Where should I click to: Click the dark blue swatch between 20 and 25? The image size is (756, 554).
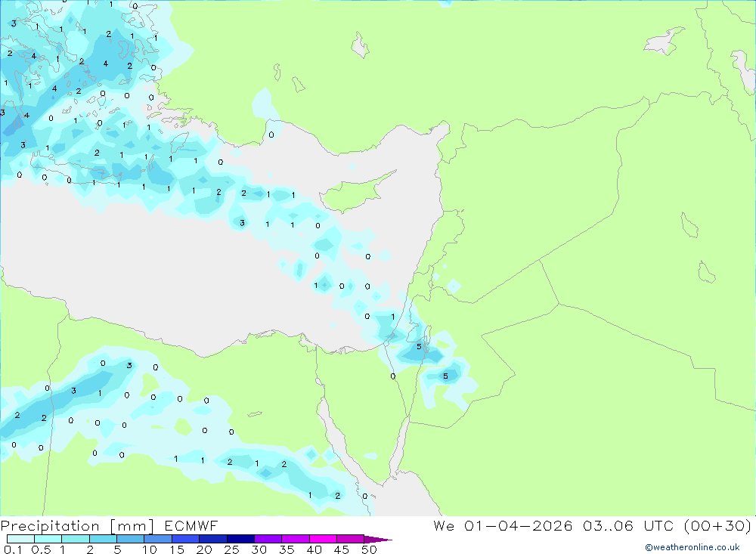click(212, 539)
